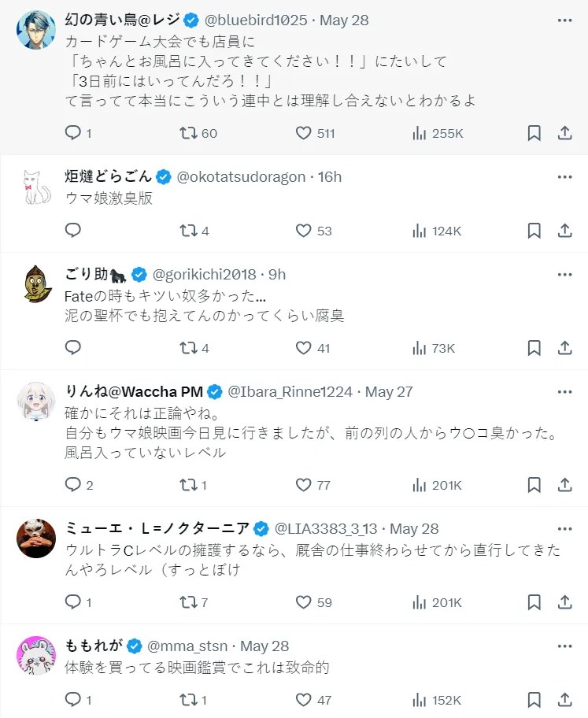This screenshot has width=588, height=718.
Task: Like the tweet with 511 likes
Action: pyautogui.click(x=304, y=133)
